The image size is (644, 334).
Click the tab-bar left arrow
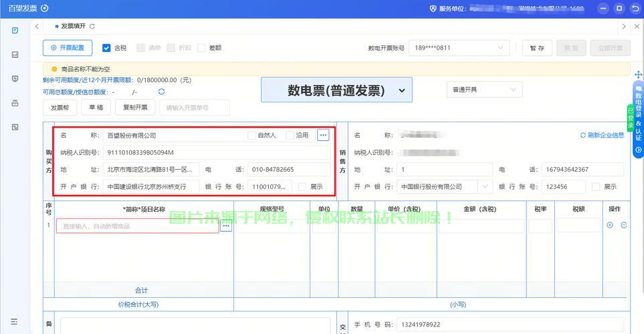tap(37, 26)
